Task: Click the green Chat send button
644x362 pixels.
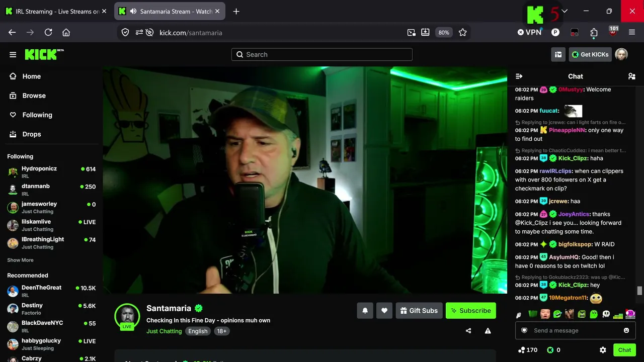Action: [624, 350]
